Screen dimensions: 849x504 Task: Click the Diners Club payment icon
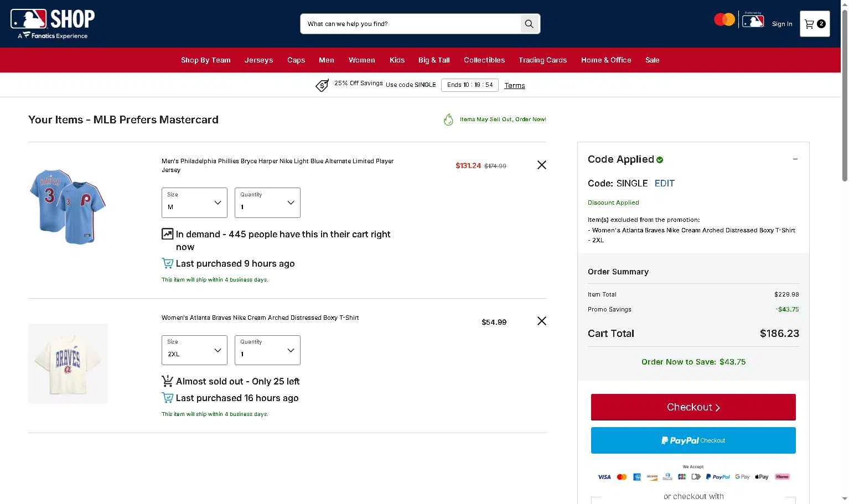[667, 477]
